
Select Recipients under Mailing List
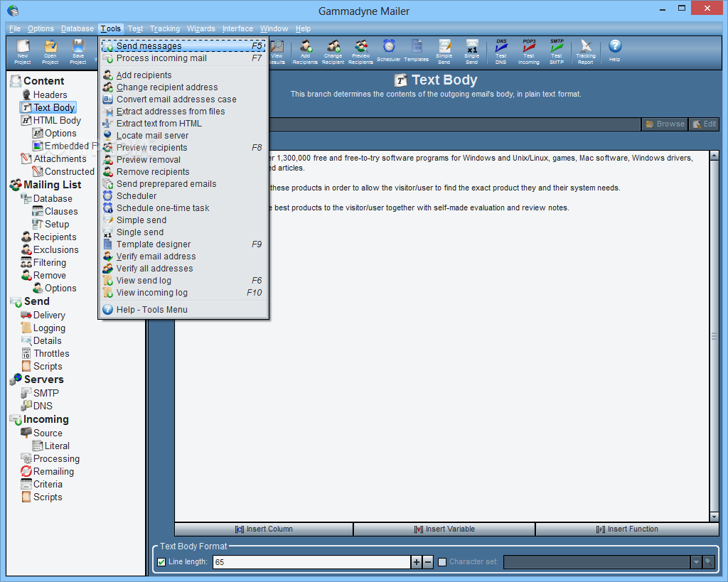pos(49,237)
